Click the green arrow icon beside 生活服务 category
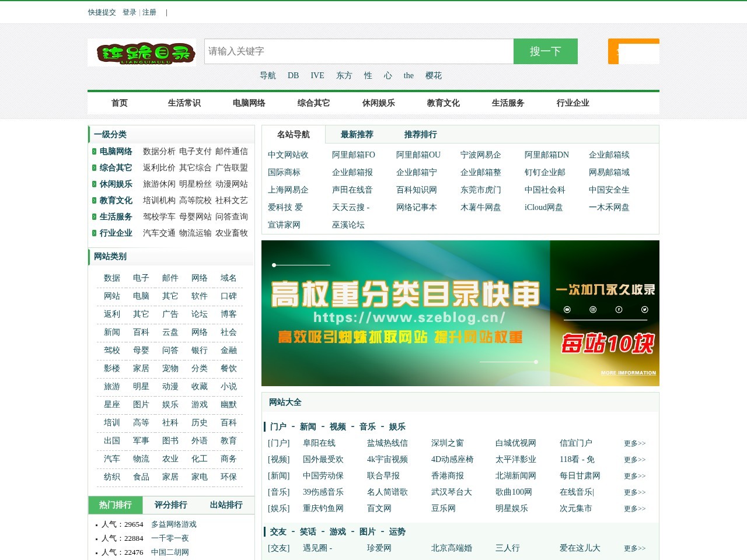747x560 pixels. 95,217
